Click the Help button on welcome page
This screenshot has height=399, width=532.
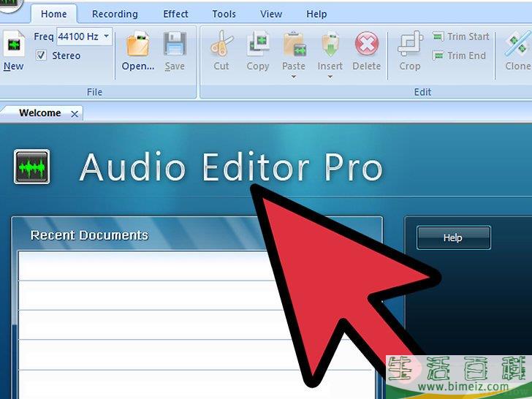tap(454, 237)
